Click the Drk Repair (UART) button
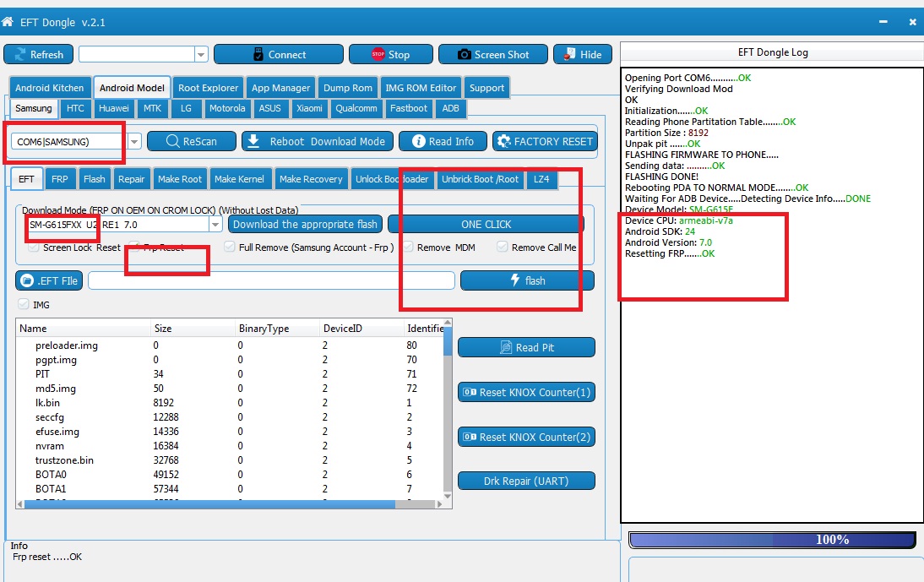Image resolution: width=924 pixels, height=582 pixels. tap(526, 481)
